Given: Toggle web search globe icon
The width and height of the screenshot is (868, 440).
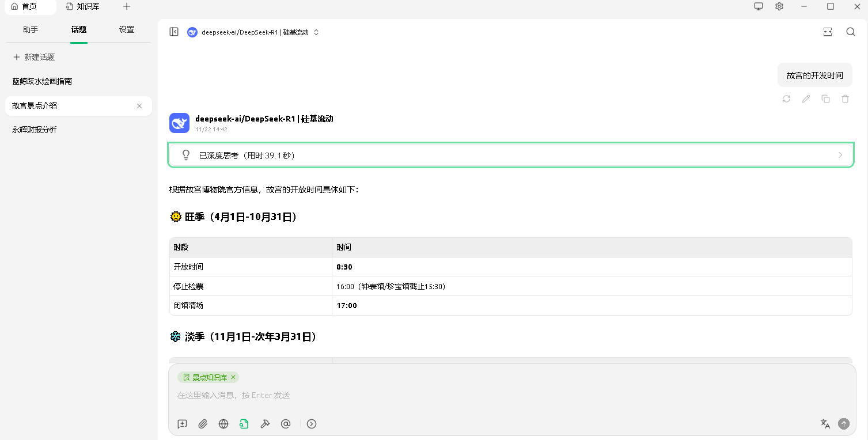Looking at the screenshot, I should 223,424.
